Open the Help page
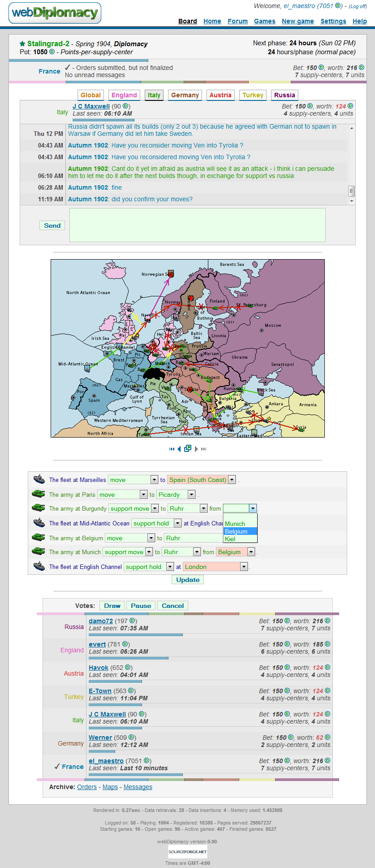Viewport: 375px width, 868px height. 360,21
